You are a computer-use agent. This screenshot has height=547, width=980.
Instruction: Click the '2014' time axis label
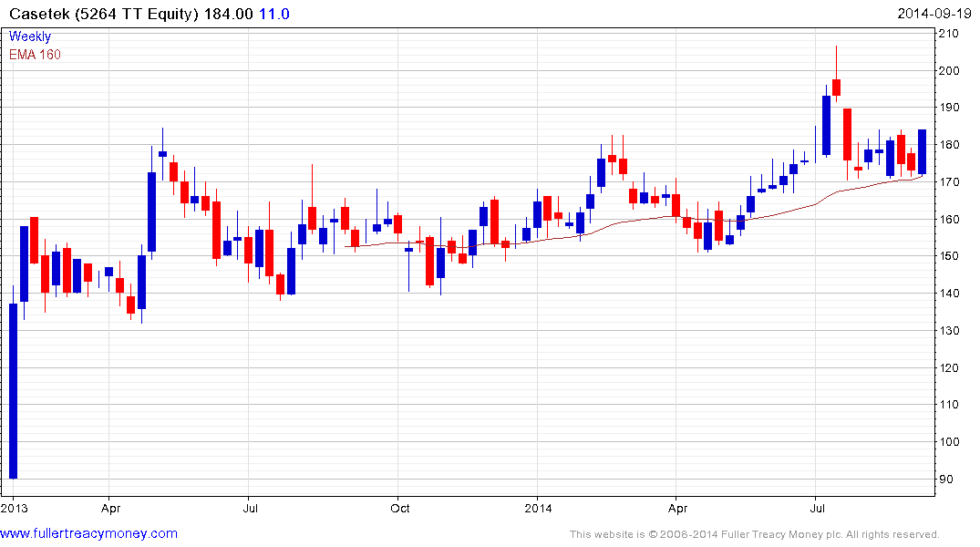click(x=538, y=508)
